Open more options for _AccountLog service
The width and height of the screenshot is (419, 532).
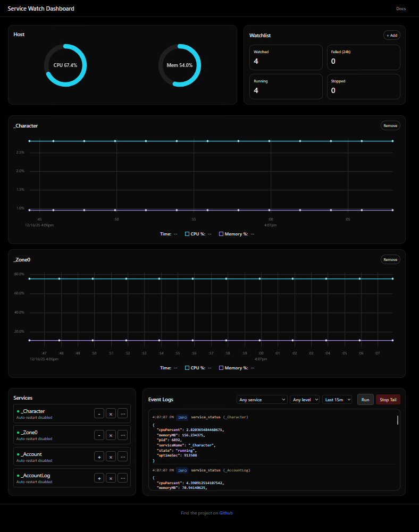click(123, 478)
